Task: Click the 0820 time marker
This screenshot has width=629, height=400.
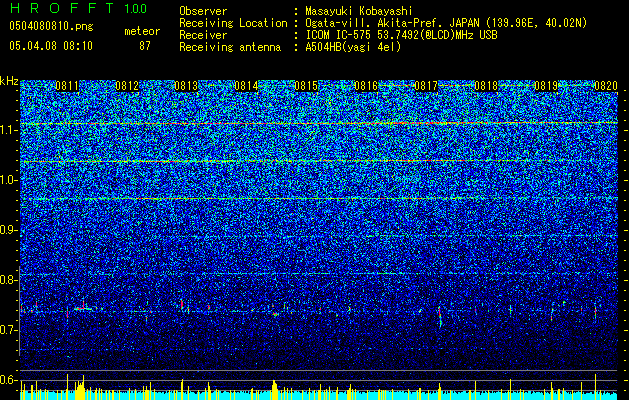Action: pyautogui.click(x=606, y=86)
